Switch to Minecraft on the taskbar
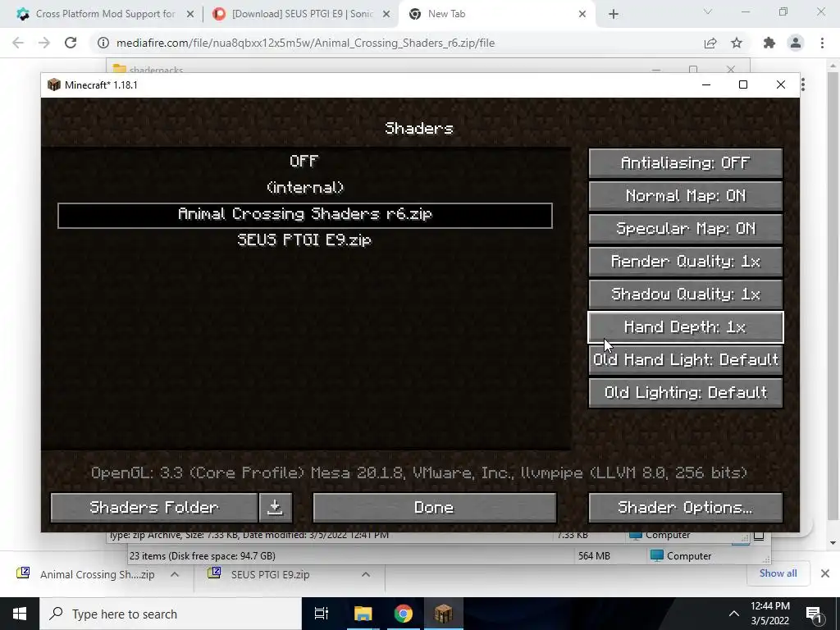Viewport: 840px width, 630px height. [444, 614]
